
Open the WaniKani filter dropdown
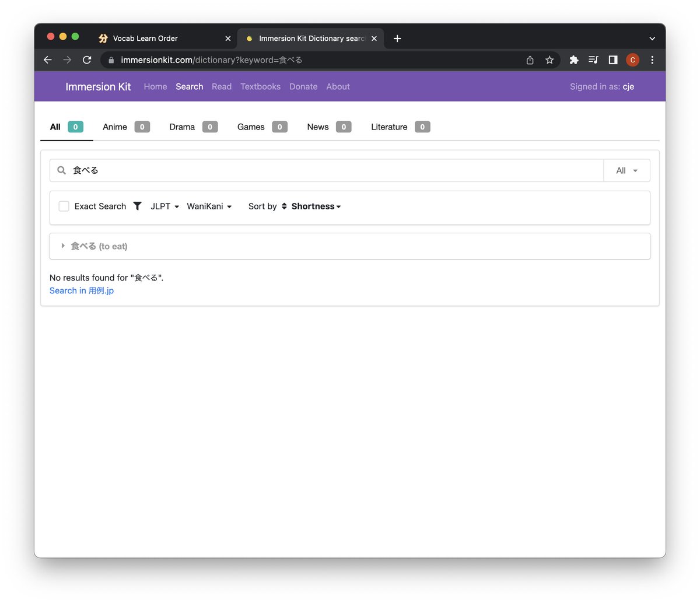tap(209, 206)
